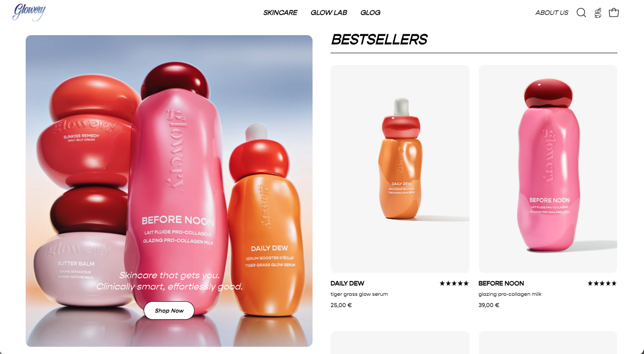Select the BEFORE NOON product title
This screenshot has height=354, width=644.
point(501,283)
